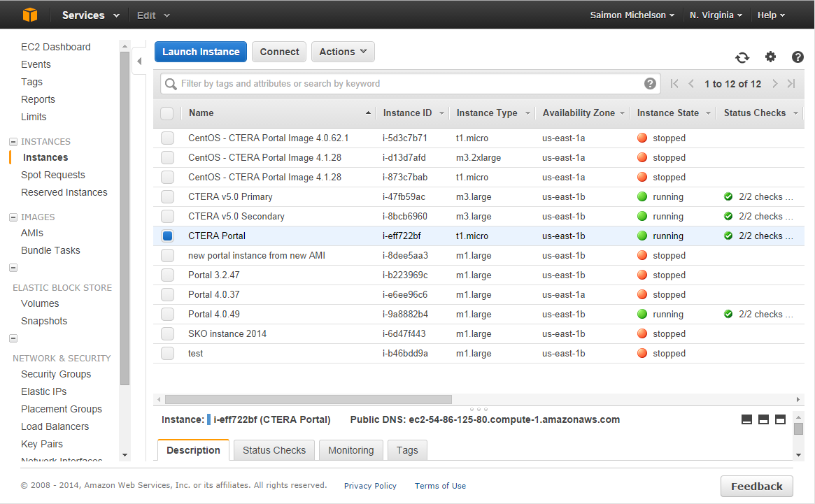Viewport: 815px width, 504px height.
Task: Go to the last page of results
Action: [791, 84]
